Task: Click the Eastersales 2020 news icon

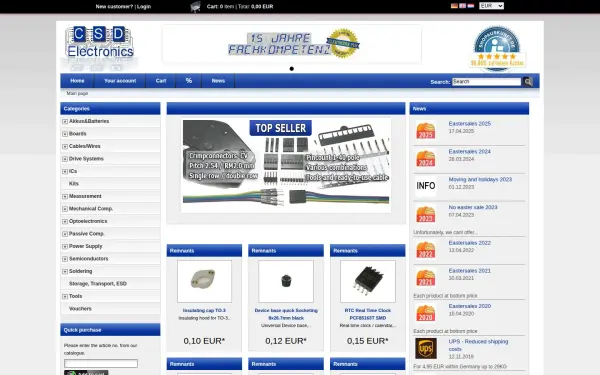Action: click(x=426, y=313)
